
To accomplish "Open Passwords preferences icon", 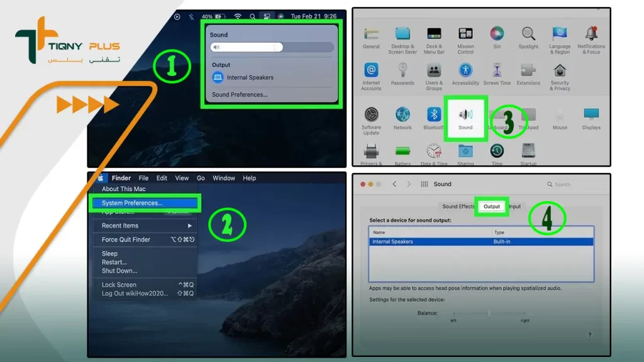I will 402,70.
